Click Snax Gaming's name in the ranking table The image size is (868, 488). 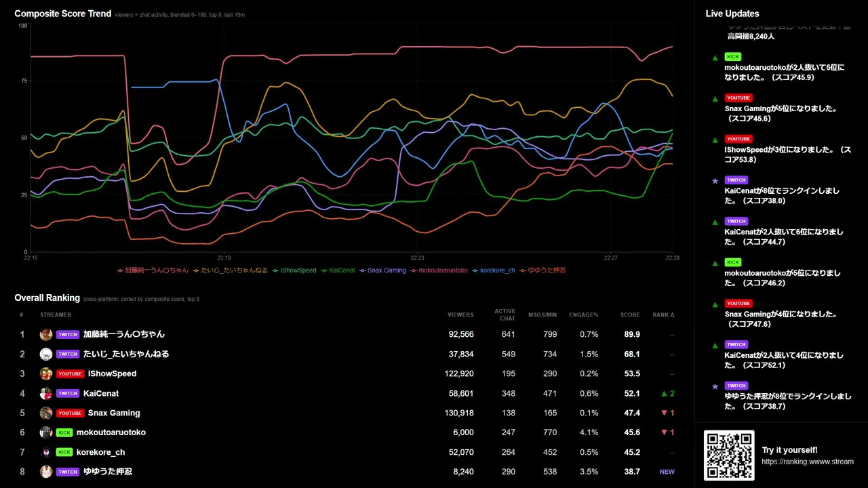click(x=114, y=413)
